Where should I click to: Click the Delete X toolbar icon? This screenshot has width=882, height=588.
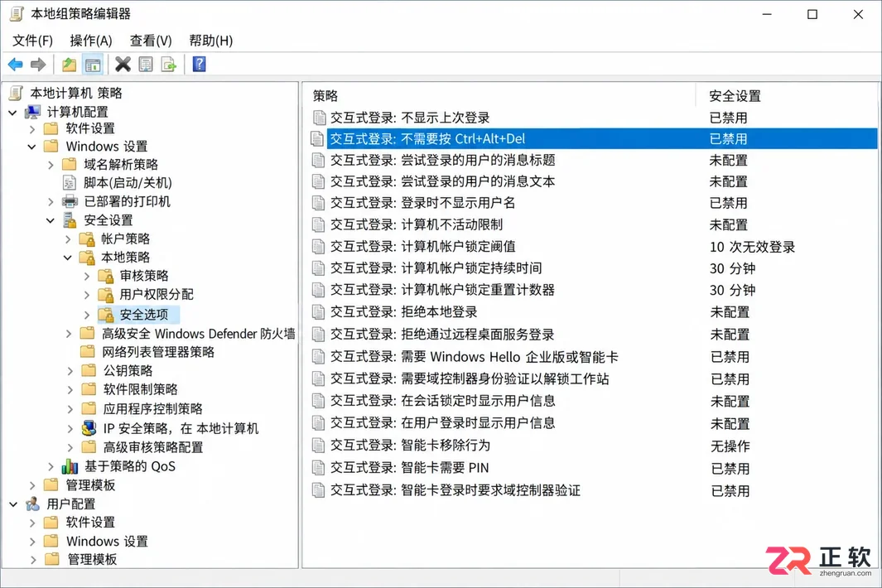123,65
